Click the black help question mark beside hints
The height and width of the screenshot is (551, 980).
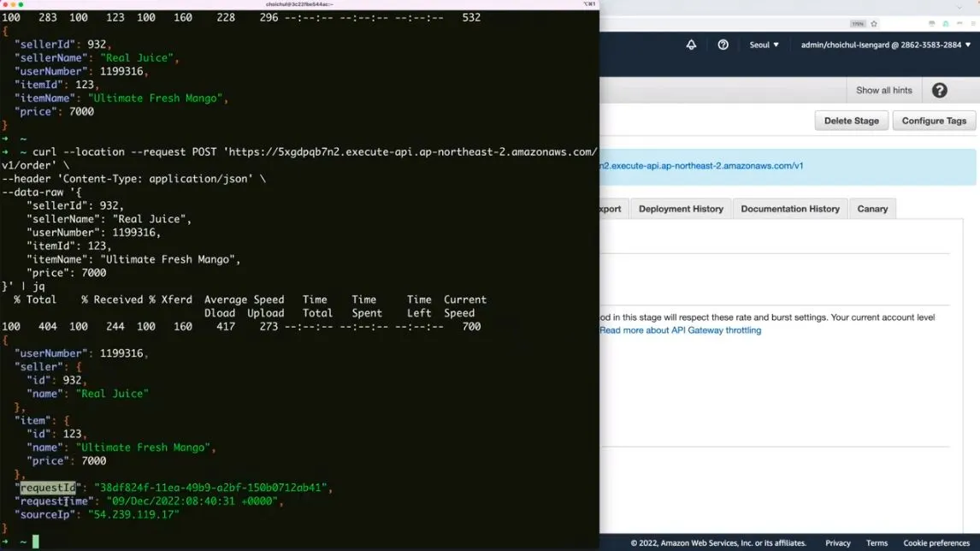point(939,90)
